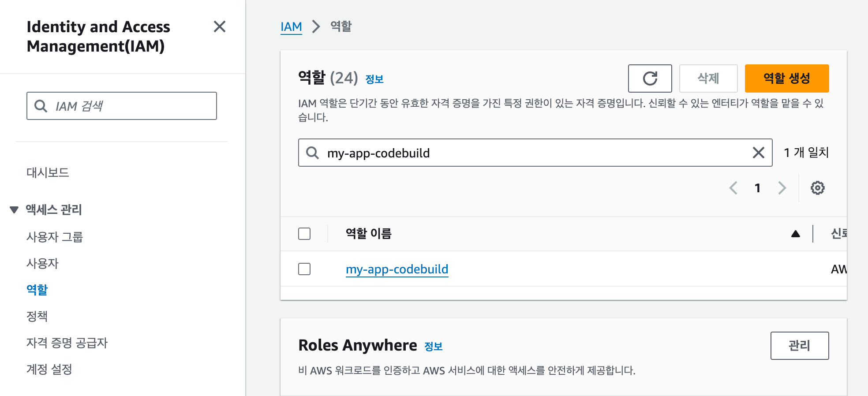The height and width of the screenshot is (396, 868).
Task: Open 대시보드 in the sidebar
Action: pos(48,172)
